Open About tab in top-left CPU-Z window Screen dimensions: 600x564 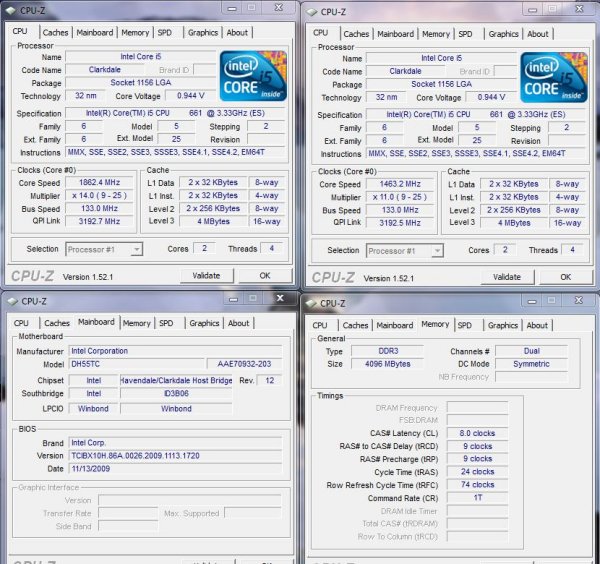(x=237, y=33)
